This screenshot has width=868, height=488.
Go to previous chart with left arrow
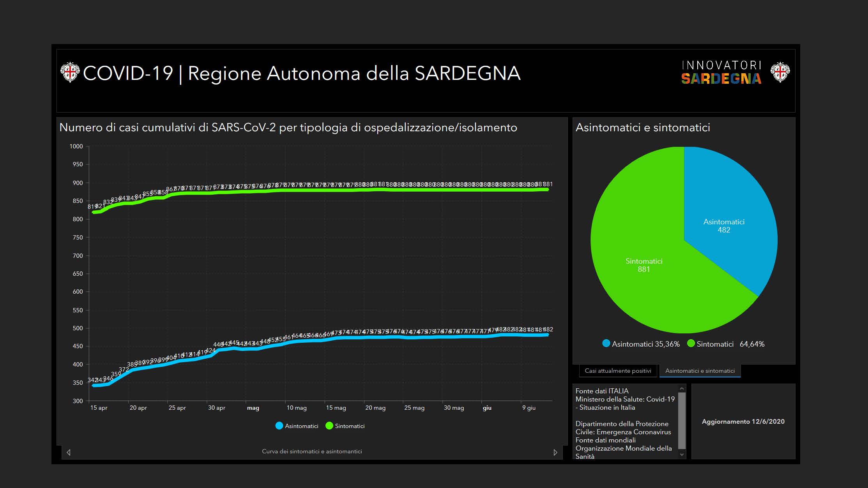click(x=69, y=452)
